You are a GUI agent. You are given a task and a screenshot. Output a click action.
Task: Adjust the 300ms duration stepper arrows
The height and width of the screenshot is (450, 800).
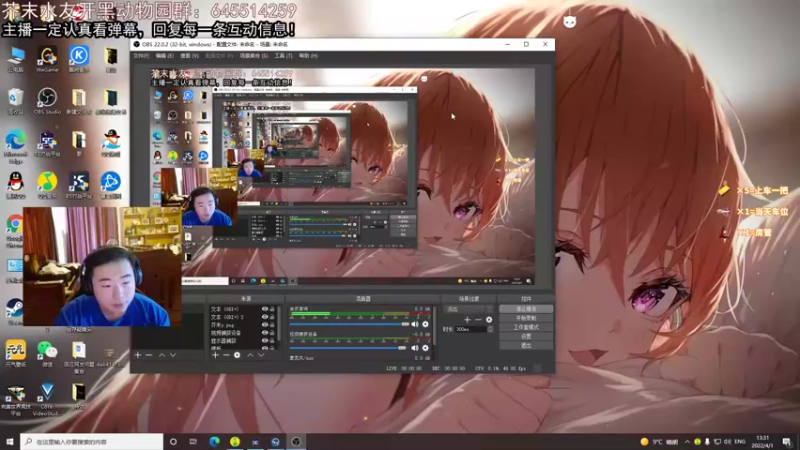pos(490,330)
